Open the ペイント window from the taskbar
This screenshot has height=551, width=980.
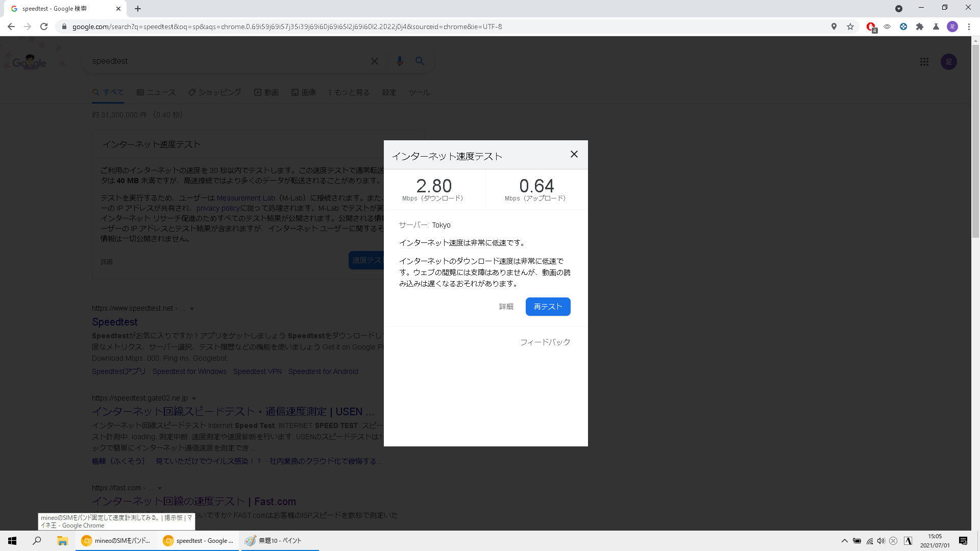[280, 541]
